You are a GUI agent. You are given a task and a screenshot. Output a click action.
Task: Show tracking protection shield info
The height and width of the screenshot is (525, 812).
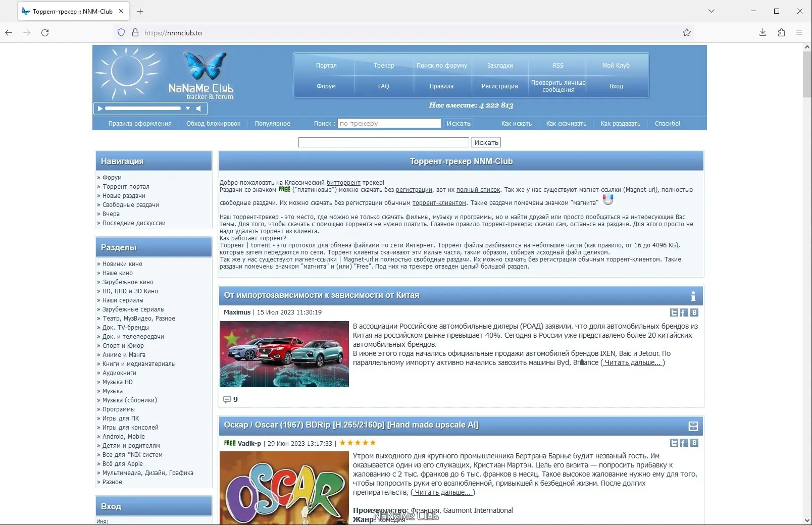[x=121, y=32]
